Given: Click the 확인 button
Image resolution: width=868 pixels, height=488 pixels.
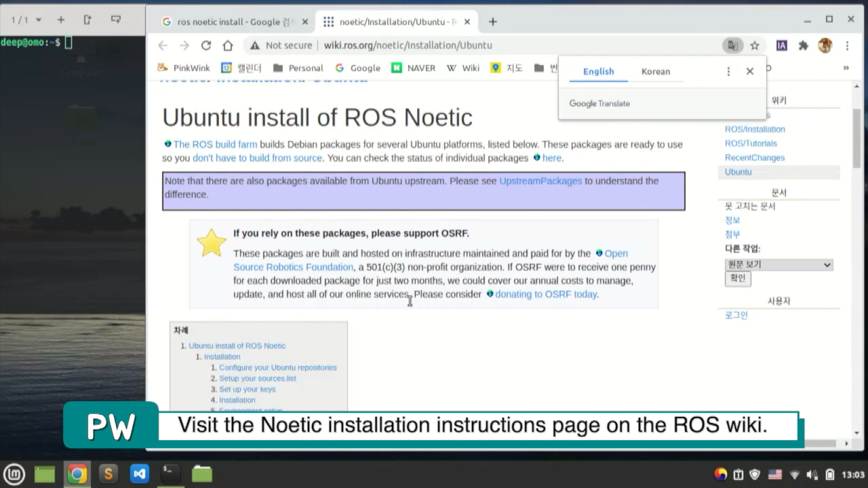Looking at the screenshot, I should [x=738, y=278].
